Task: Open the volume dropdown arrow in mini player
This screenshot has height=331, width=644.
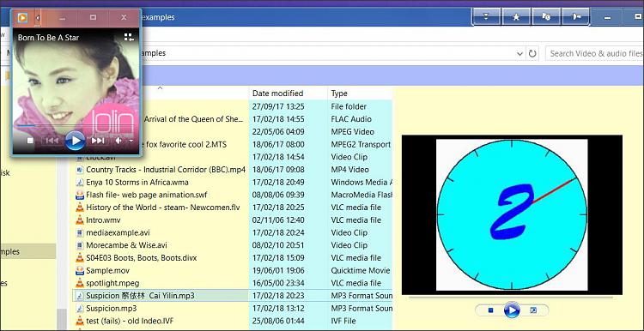Action: click(131, 141)
